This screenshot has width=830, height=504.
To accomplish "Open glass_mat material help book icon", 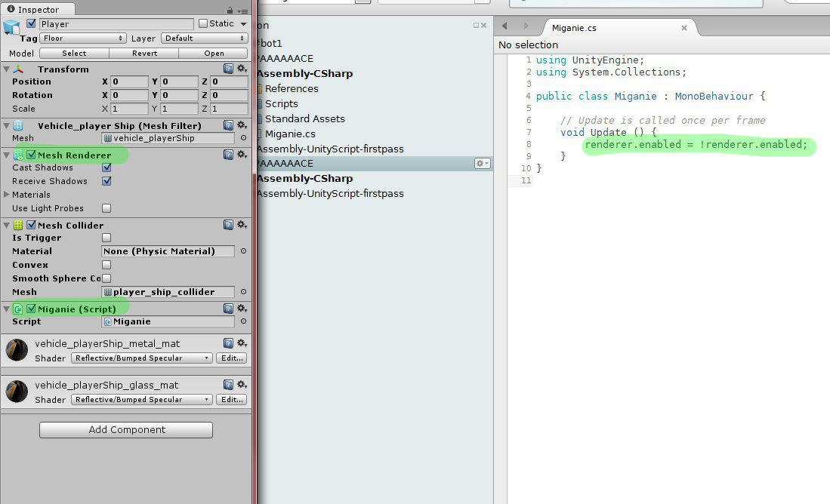I will pyautogui.click(x=228, y=385).
